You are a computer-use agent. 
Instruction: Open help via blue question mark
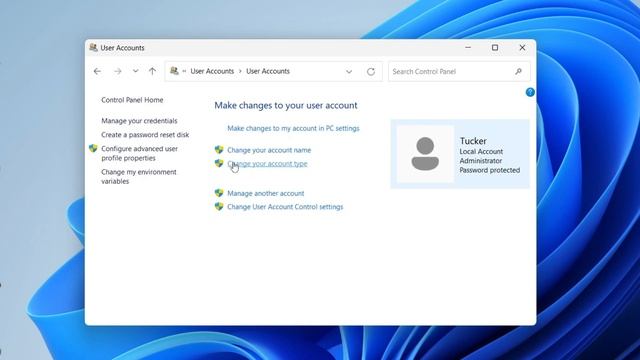[x=530, y=92]
